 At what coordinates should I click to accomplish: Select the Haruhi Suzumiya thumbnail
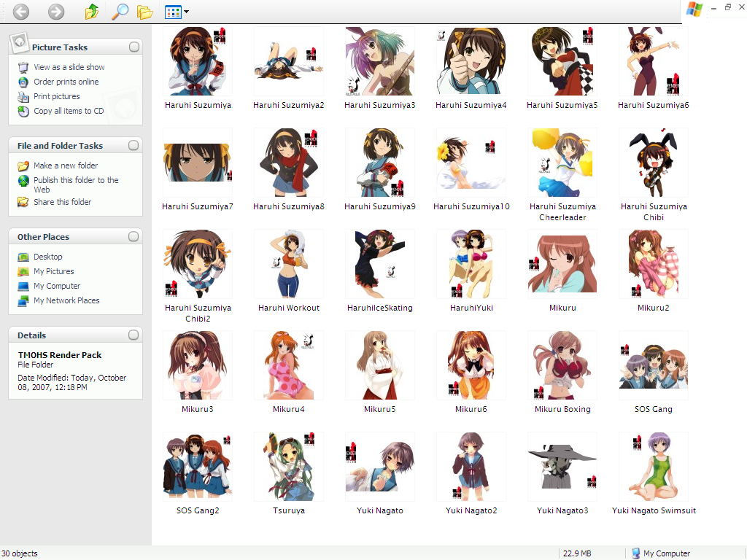tap(198, 61)
